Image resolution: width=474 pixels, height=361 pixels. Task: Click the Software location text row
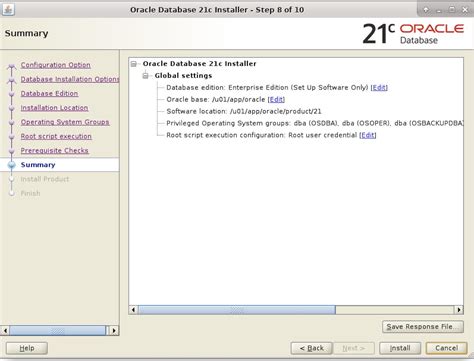pos(244,111)
